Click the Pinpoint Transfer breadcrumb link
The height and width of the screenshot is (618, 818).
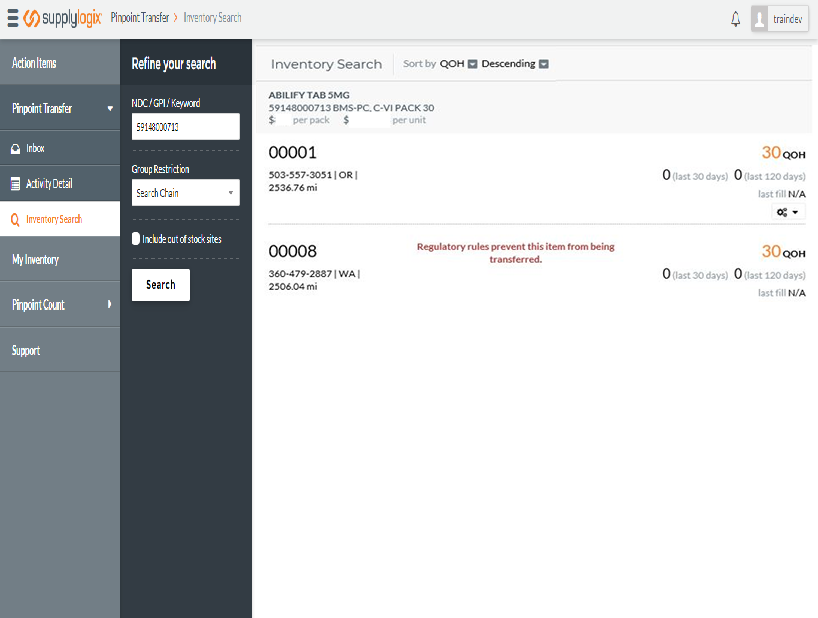(x=141, y=17)
